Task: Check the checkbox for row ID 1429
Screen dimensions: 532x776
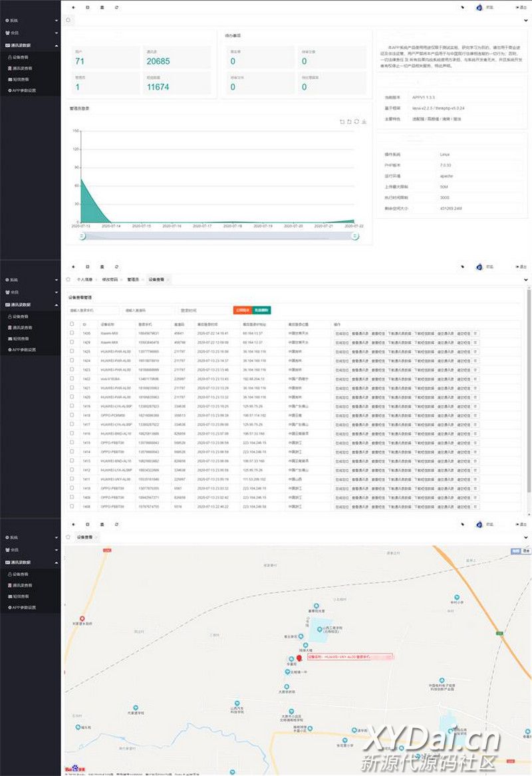Action: [72, 342]
